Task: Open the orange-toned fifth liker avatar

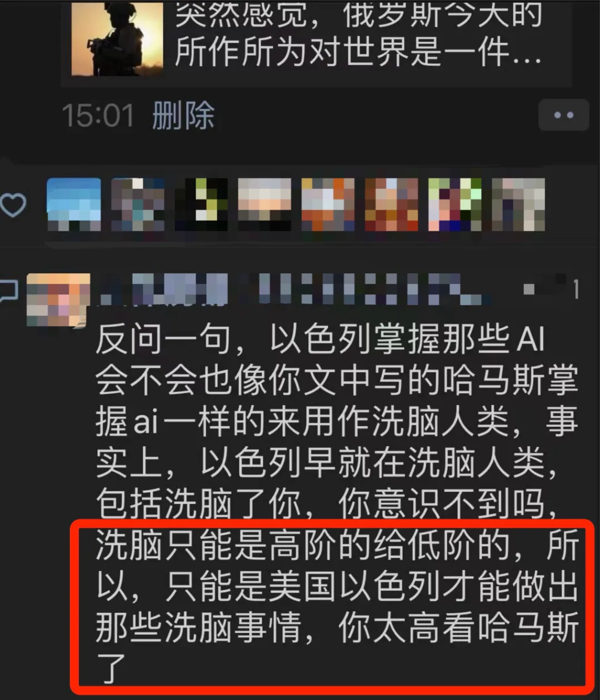Action: coord(328,204)
